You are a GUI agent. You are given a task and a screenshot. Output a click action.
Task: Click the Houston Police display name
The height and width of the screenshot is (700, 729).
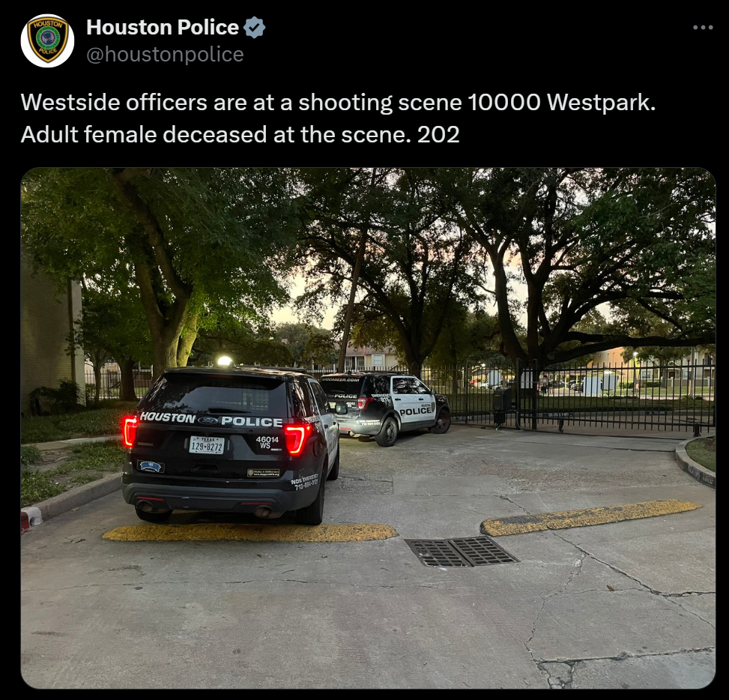(163, 28)
